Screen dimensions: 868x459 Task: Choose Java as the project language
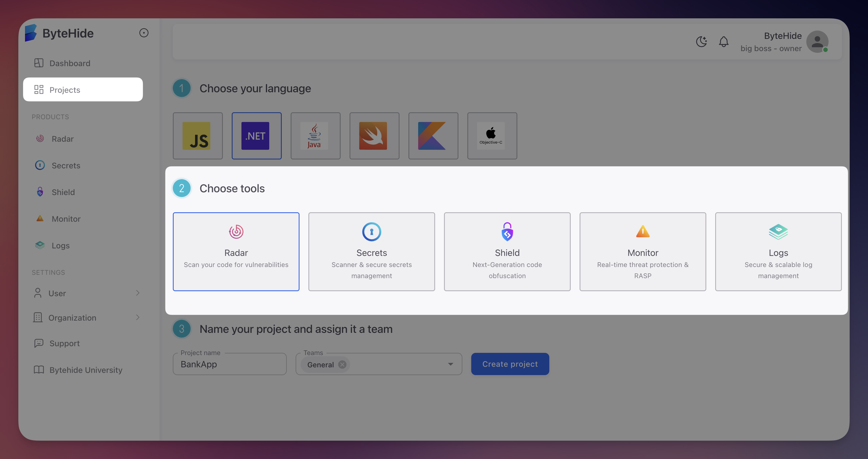point(315,136)
